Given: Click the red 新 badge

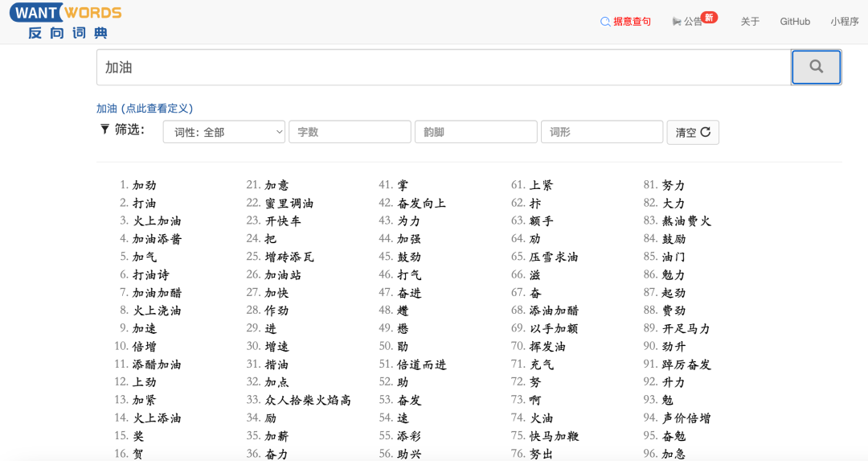Looking at the screenshot, I should pyautogui.click(x=709, y=17).
